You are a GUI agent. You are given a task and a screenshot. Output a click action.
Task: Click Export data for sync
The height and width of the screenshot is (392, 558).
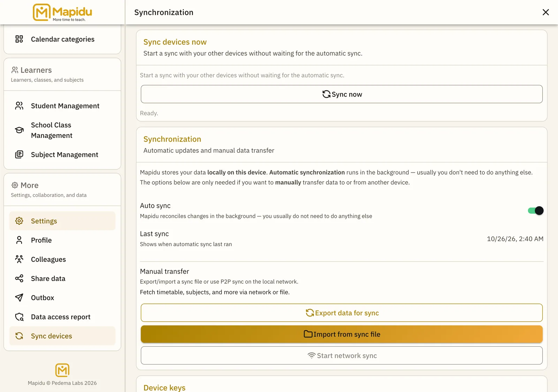tap(342, 313)
